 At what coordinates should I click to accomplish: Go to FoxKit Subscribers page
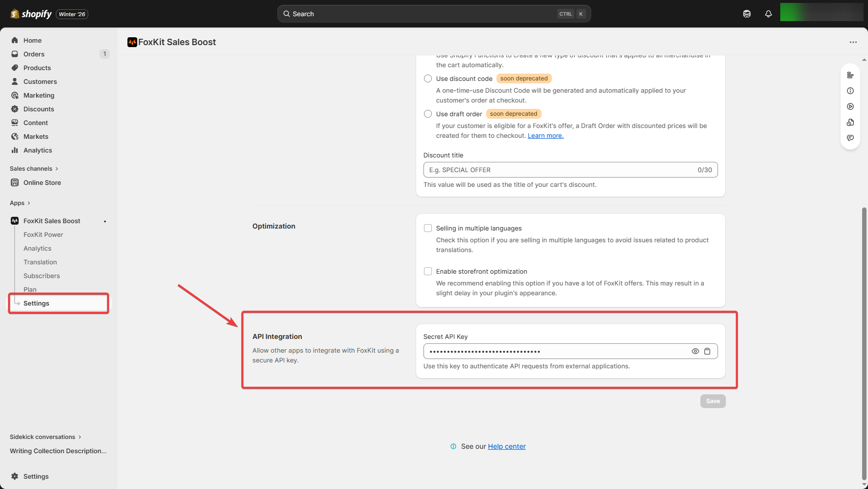(42, 276)
